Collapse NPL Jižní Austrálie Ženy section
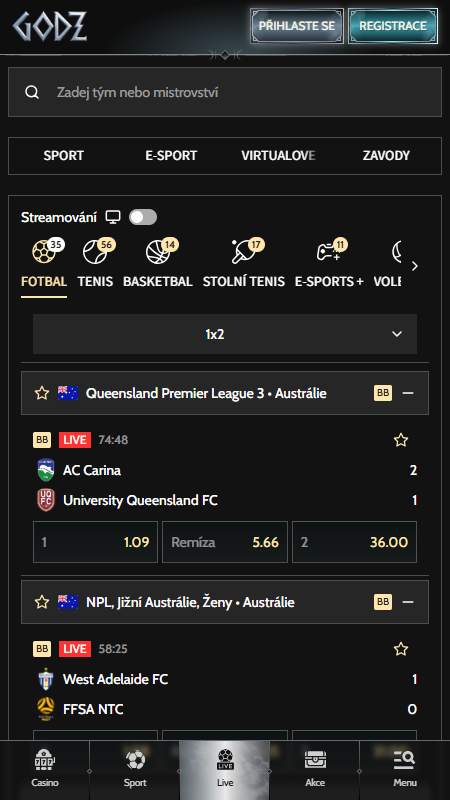This screenshot has width=450, height=800. [x=408, y=602]
